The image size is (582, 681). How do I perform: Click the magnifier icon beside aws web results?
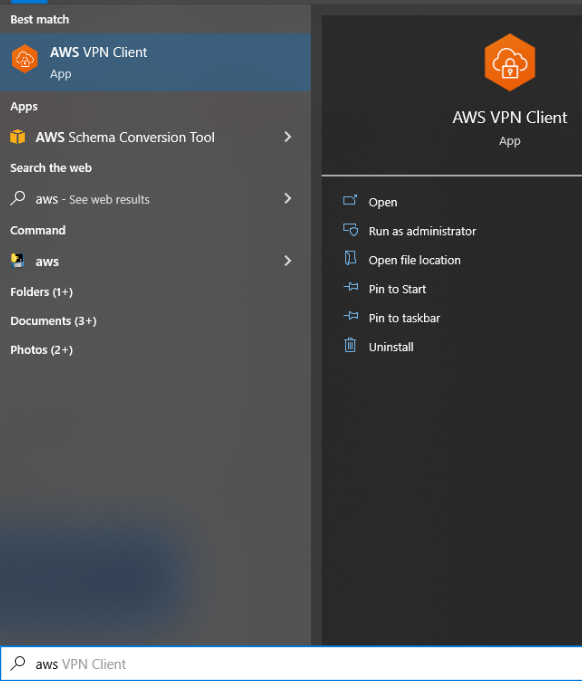point(18,198)
